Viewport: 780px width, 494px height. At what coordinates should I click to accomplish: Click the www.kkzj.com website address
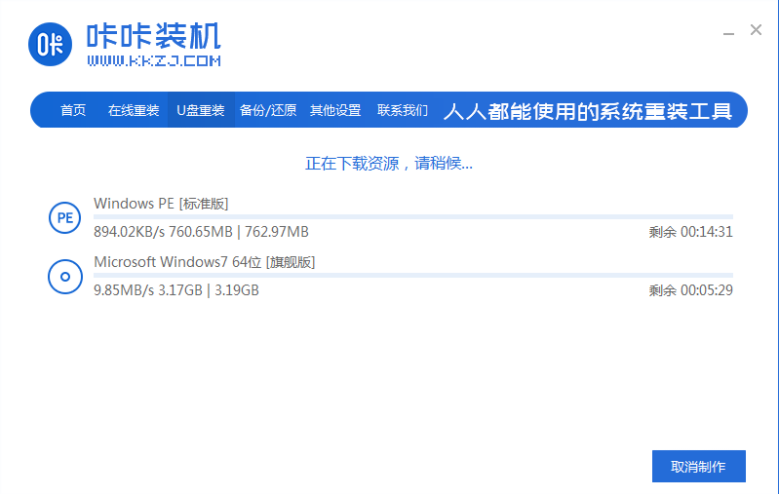tap(153, 62)
